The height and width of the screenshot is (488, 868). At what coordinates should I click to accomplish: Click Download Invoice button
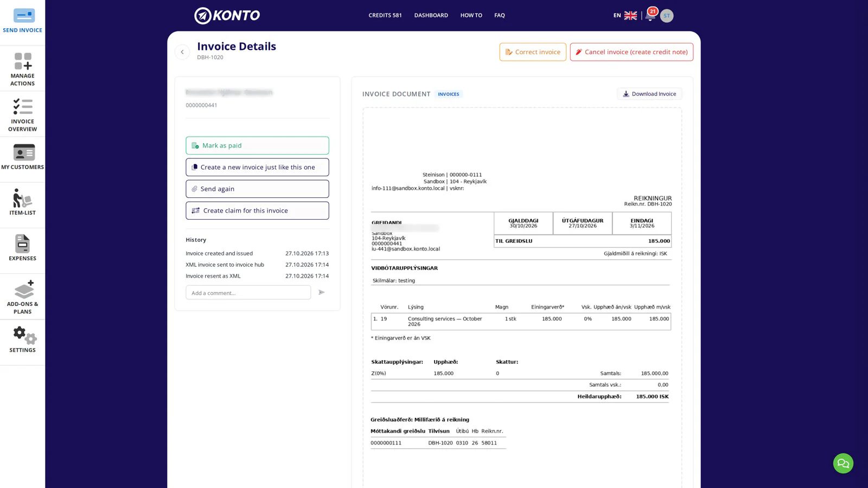coord(649,94)
